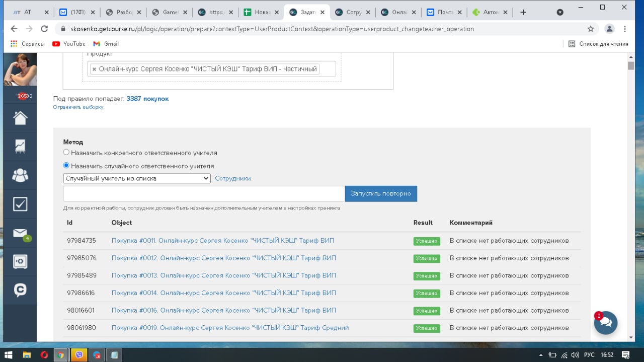Image resolution: width=644 pixels, height=362 pixels.
Task: Click the Windows Start button
Action: [x=9, y=355]
